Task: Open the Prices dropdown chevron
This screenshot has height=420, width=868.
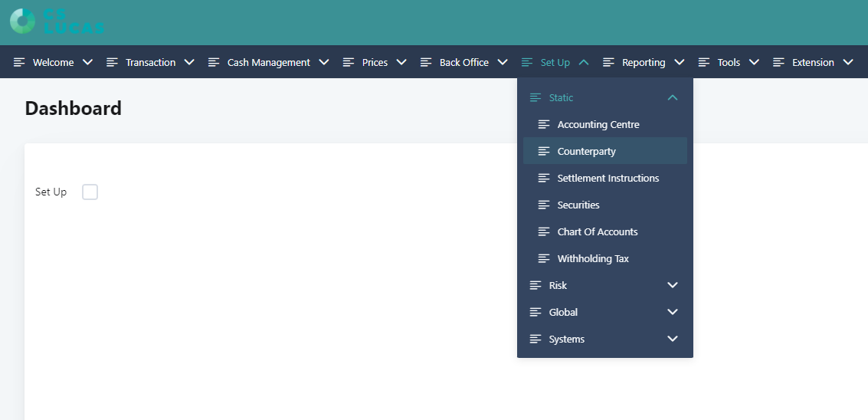Action: coord(401,62)
